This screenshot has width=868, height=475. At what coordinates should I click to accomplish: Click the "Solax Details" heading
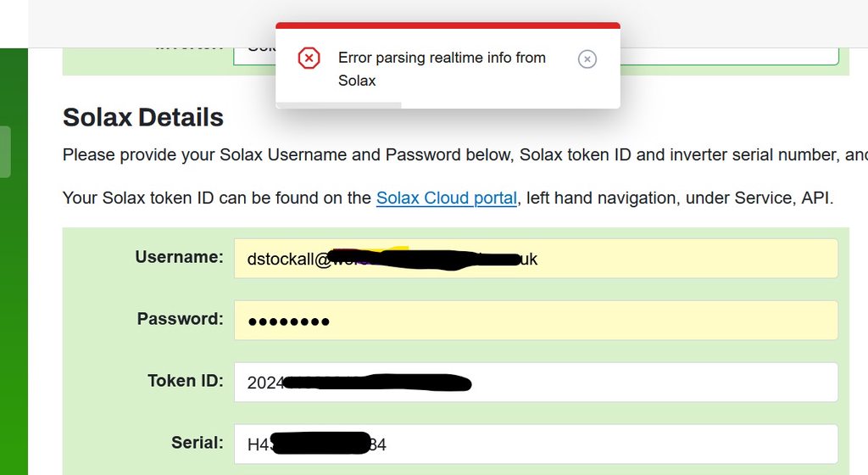click(143, 117)
